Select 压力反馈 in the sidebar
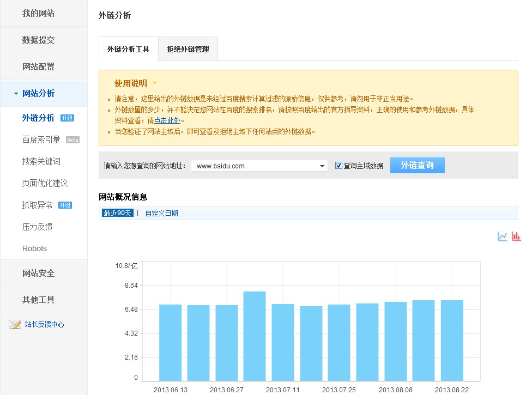532x395 pixels. 37,227
